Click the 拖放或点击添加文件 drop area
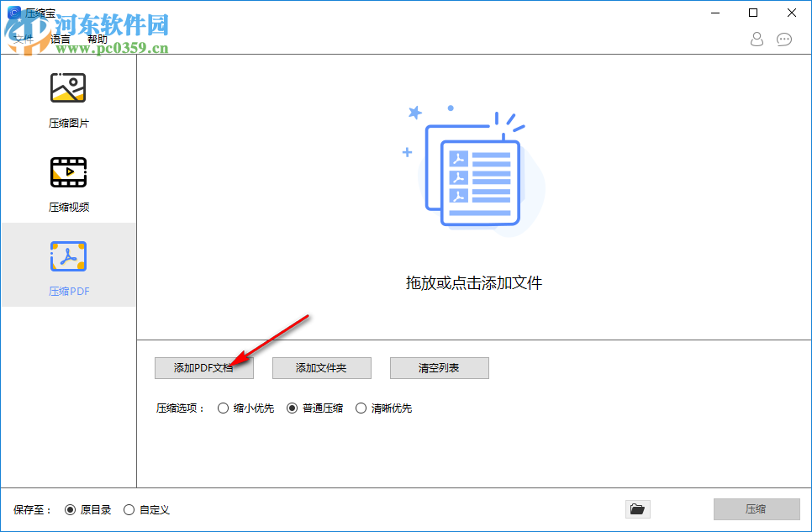 475,283
